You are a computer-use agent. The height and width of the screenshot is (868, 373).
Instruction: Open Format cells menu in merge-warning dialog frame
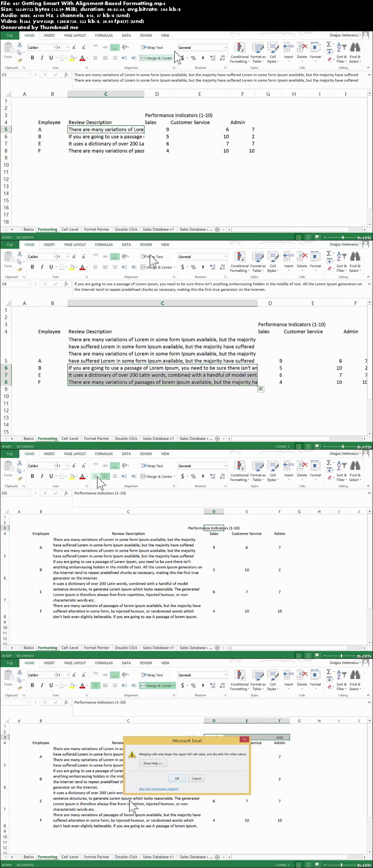click(x=315, y=680)
